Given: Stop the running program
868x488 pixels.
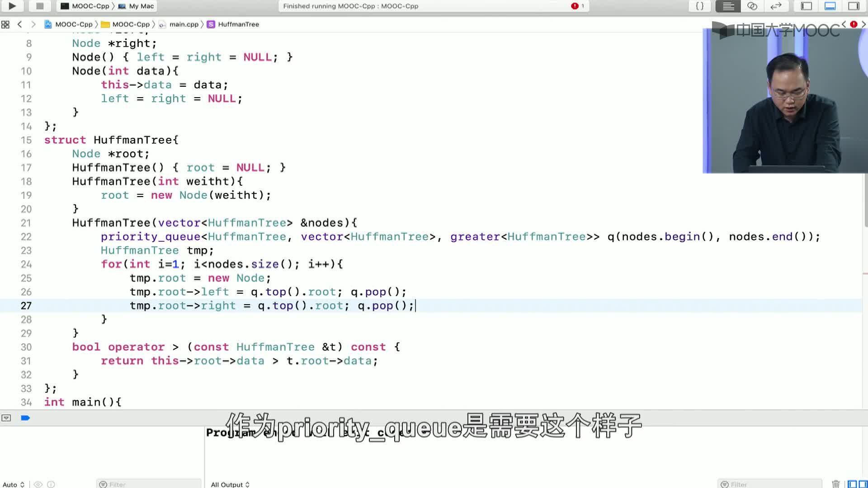Looking at the screenshot, I should pos(40,6).
